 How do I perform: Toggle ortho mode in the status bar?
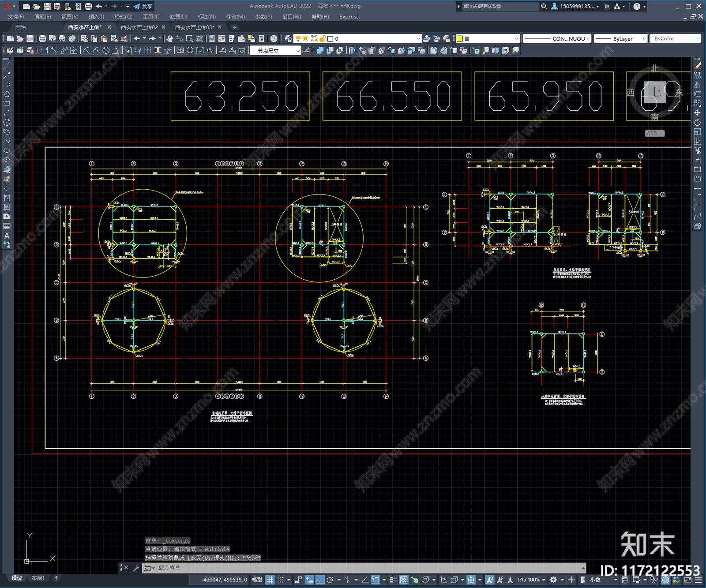pyautogui.click(x=320, y=580)
